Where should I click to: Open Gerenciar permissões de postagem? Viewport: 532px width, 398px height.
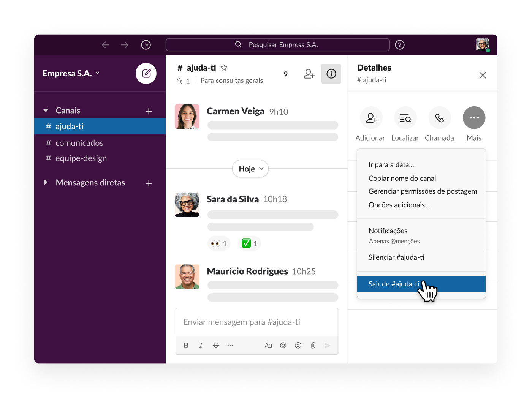423,191
